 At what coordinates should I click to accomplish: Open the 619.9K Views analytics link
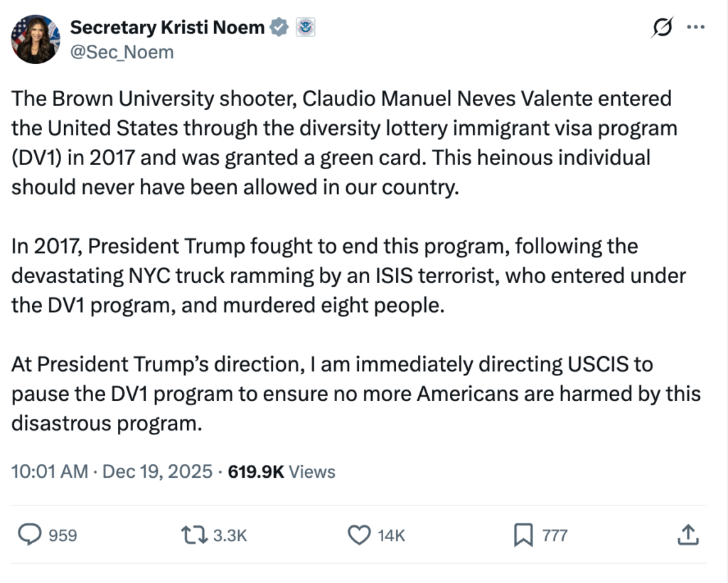(x=282, y=471)
